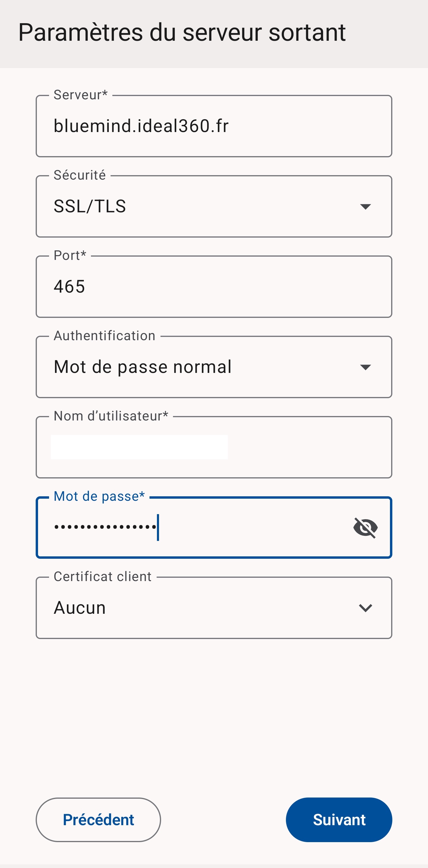The image size is (428, 868).
Task: Click the 'Authentification' field label
Action: (x=104, y=336)
